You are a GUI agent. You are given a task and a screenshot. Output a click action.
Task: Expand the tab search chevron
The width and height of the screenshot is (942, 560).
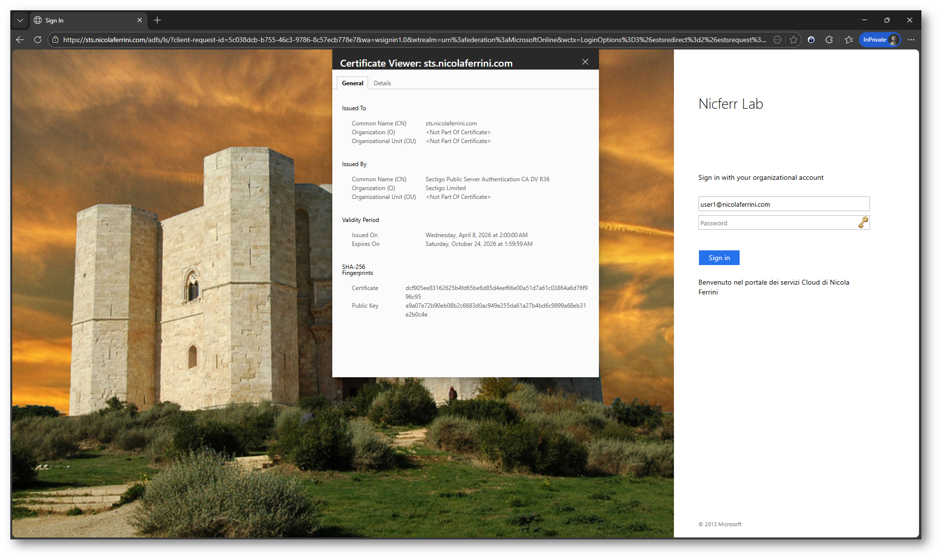point(20,20)
